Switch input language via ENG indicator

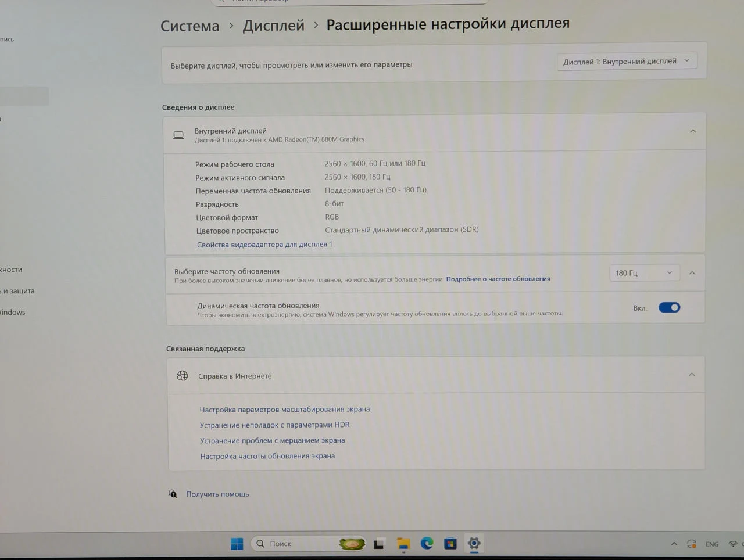tap(712, 544)
